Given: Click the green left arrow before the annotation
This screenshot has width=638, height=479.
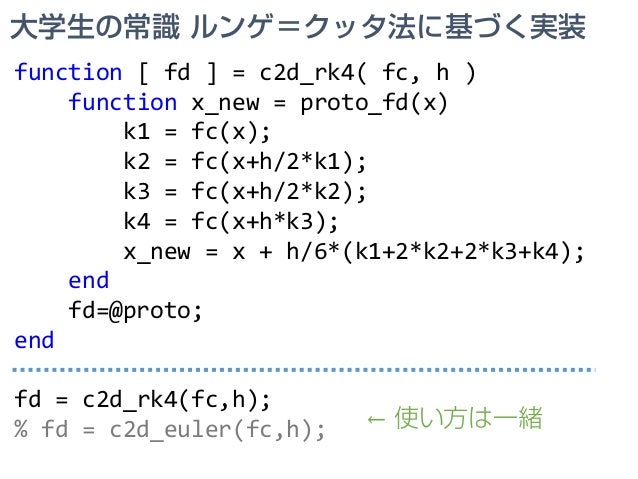Looking at the screenshot, I should tap(376, 420).
